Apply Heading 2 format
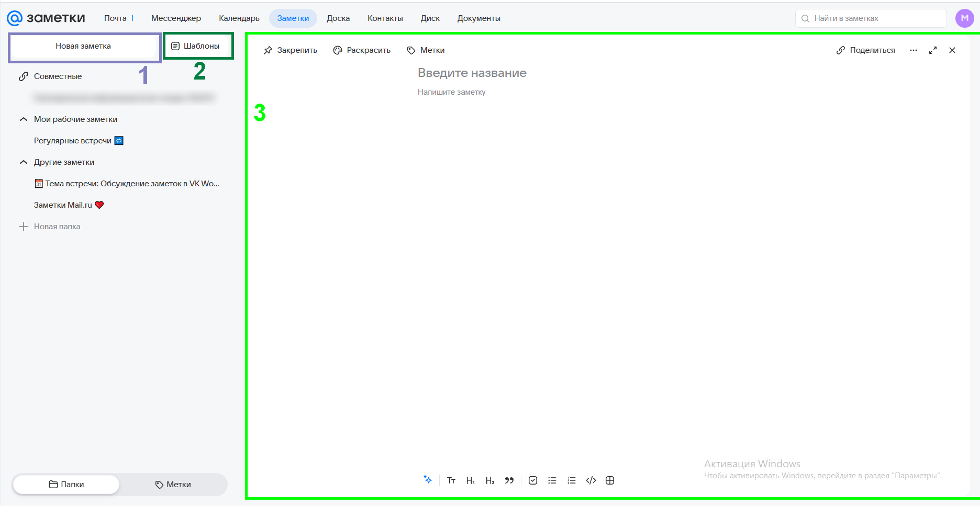The image size is (980, 506). click(490, 480)
